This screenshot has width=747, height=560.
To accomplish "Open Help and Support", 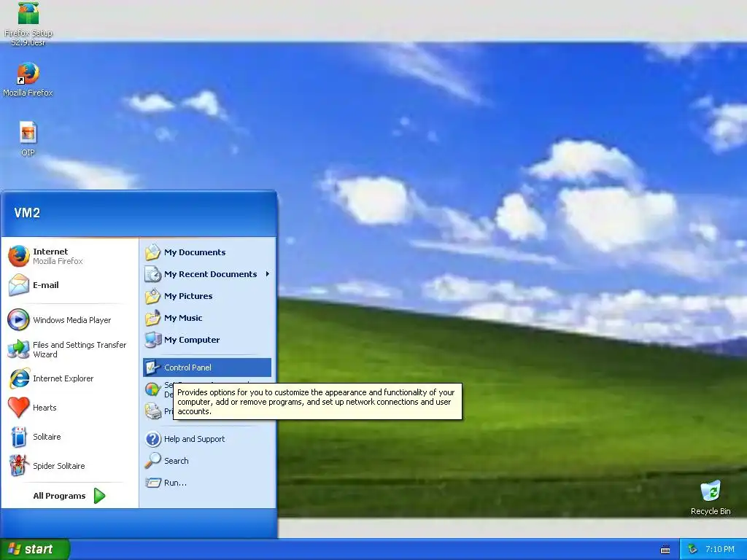I will point(207,439).
